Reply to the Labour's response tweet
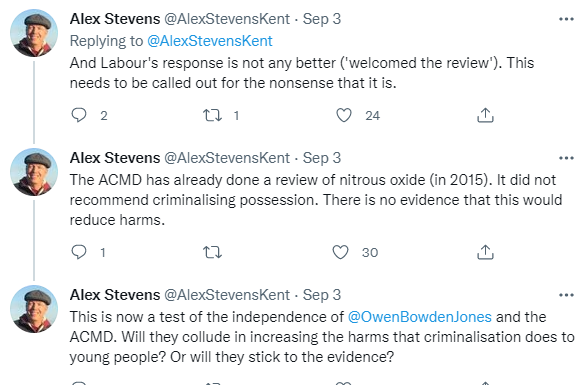This screenshot has width=585, height=385. (x=79, y=115)
